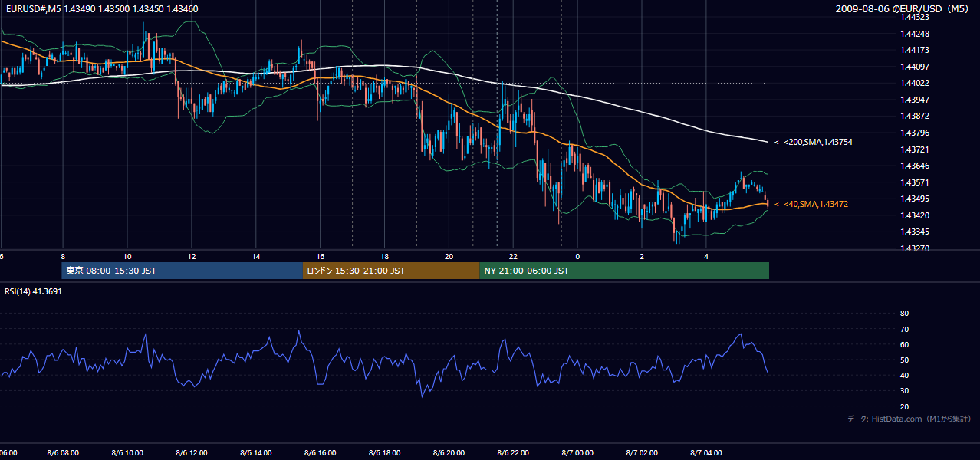Click hour tick 4 under the price chart
Image resolution: width=980 pixels, height=460 pixels.
tap(707, 256)
